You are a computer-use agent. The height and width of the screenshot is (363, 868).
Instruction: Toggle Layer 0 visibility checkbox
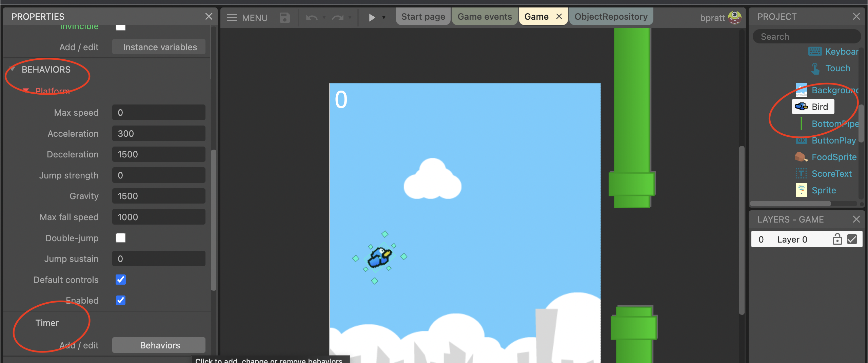click(852, 239)
